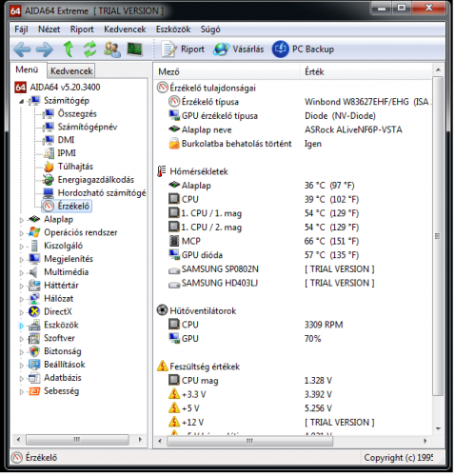455x476 pixels.
Task: Expand the Operációs rendszer node
Action: (x=21, y=233)
